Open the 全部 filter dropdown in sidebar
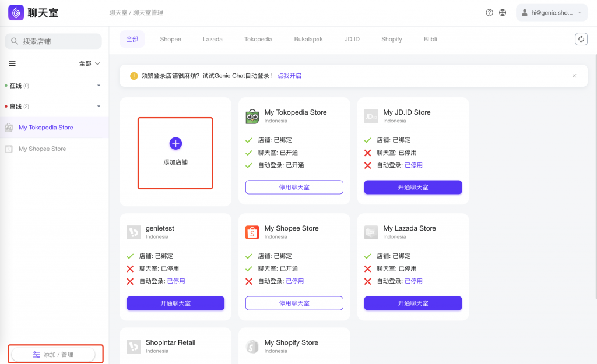The height and width of the screenshot is (364, 597). click(89, 63)
